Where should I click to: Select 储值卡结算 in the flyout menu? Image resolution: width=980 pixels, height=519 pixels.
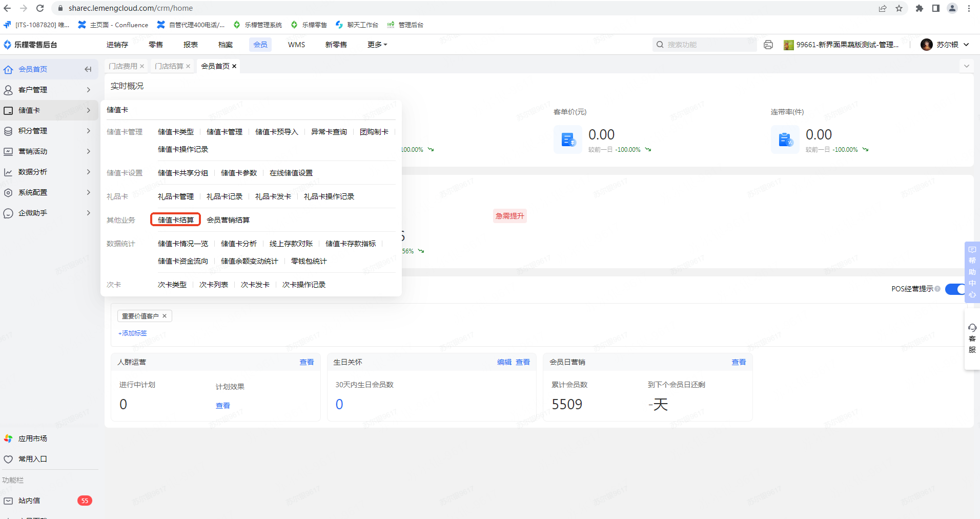(x=175, y=220)
